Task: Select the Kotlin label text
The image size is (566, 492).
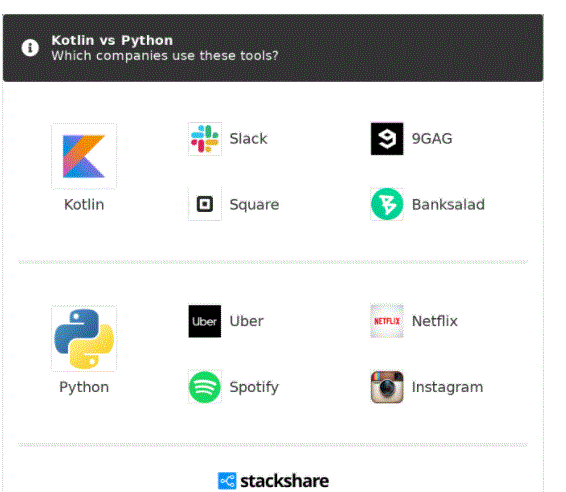Action: [x=84, y=205]
